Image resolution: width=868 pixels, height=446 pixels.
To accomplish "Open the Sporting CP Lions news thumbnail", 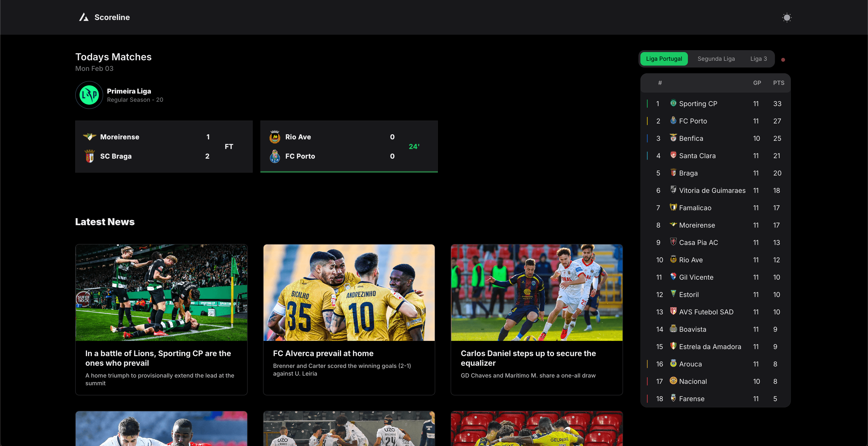I will 161,292.
